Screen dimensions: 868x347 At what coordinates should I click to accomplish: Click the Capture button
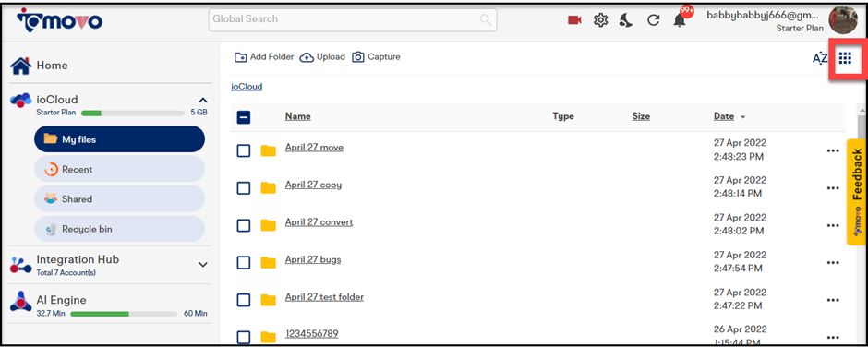click(376, 57)
